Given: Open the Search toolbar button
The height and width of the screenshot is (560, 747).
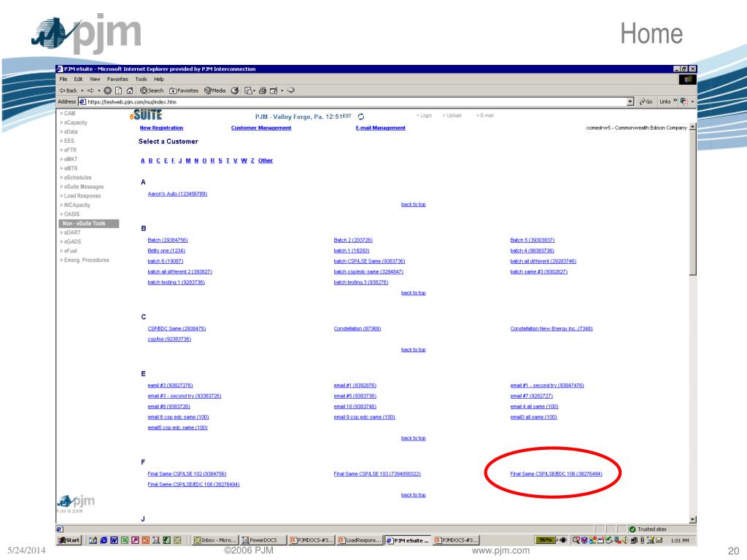Looking at the screenshot, I should point(152,90).
